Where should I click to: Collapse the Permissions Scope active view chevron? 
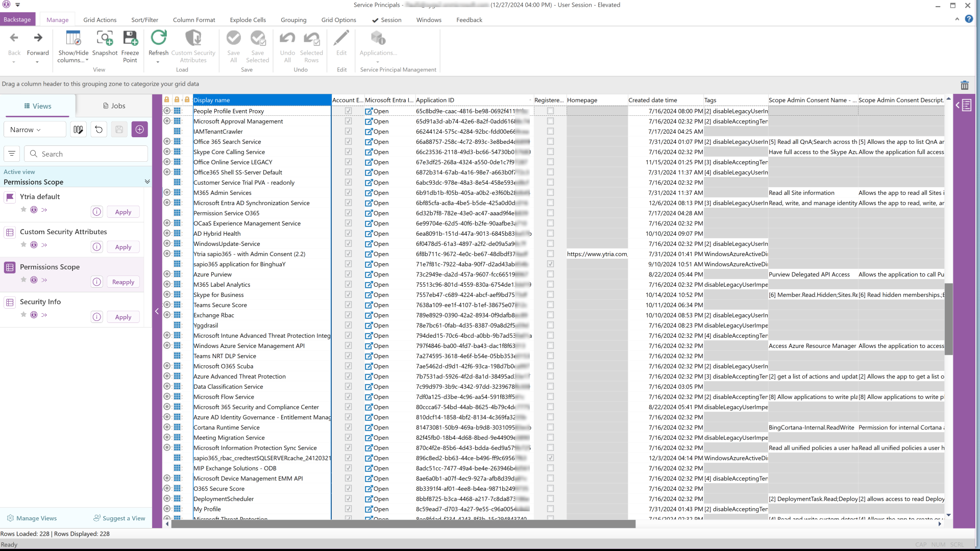(147, 182)
